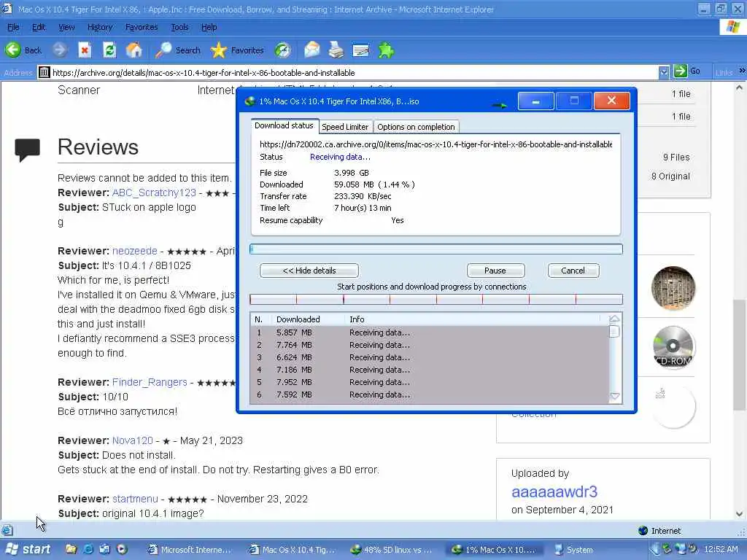Click the speech bubble Reviews icon
Image resolution: width=747 pixels, height=560 pixels.
(27, 149)
